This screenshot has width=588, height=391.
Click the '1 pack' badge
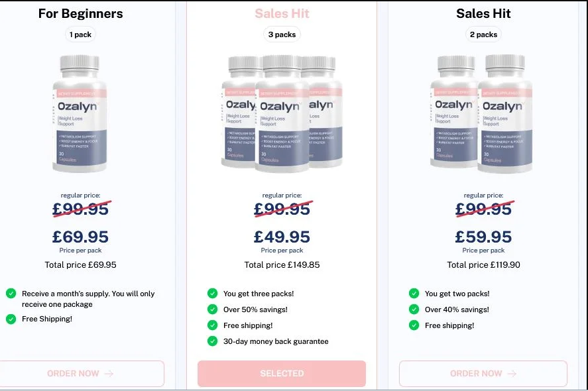tap(80, 34)
